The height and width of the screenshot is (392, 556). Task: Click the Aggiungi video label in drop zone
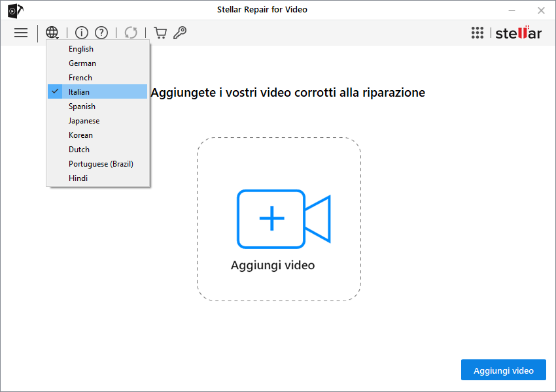coord(273,265)
